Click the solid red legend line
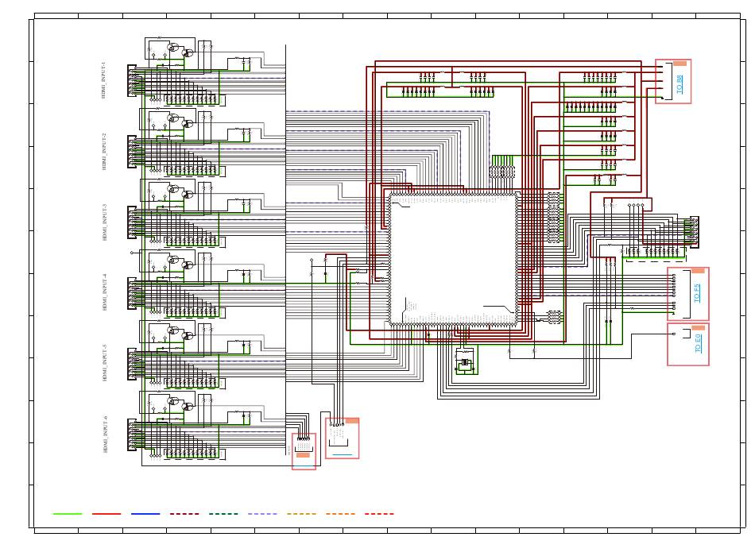This screenshot has width=755, height=560. tap(106, 514)
